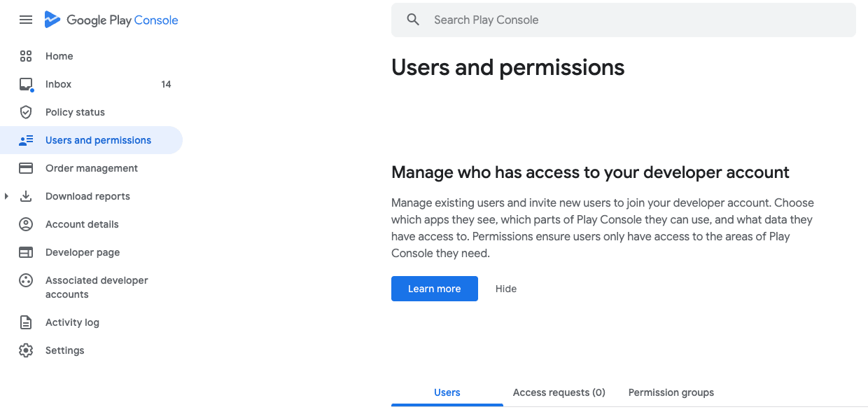Click the Developer page layout icon

(26, 252)
